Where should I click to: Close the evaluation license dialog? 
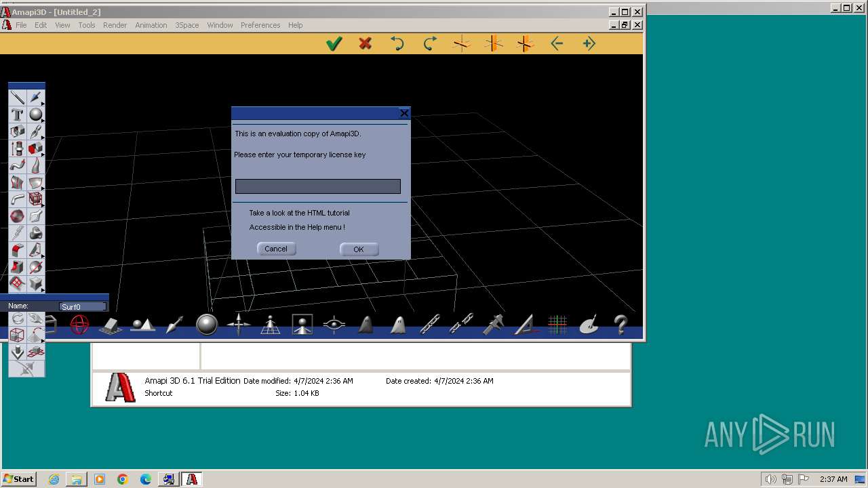point(404,113)
